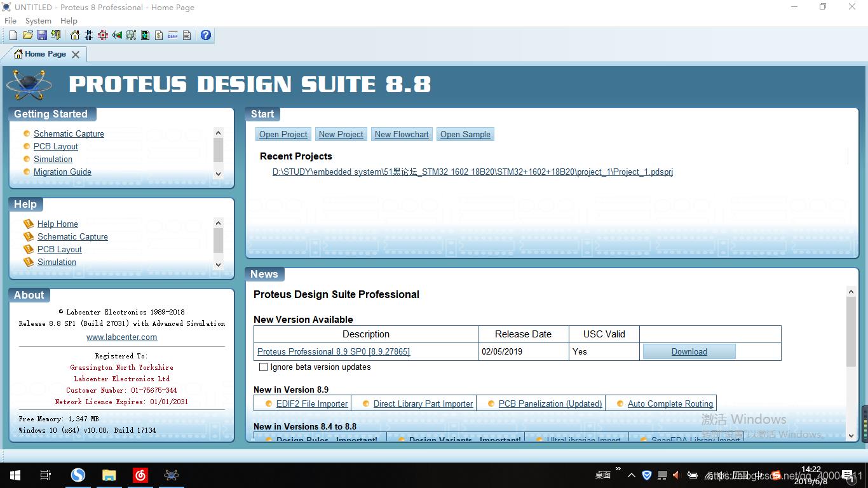Click the Open Project button
The image size is (868, 488).
(283, 134)
